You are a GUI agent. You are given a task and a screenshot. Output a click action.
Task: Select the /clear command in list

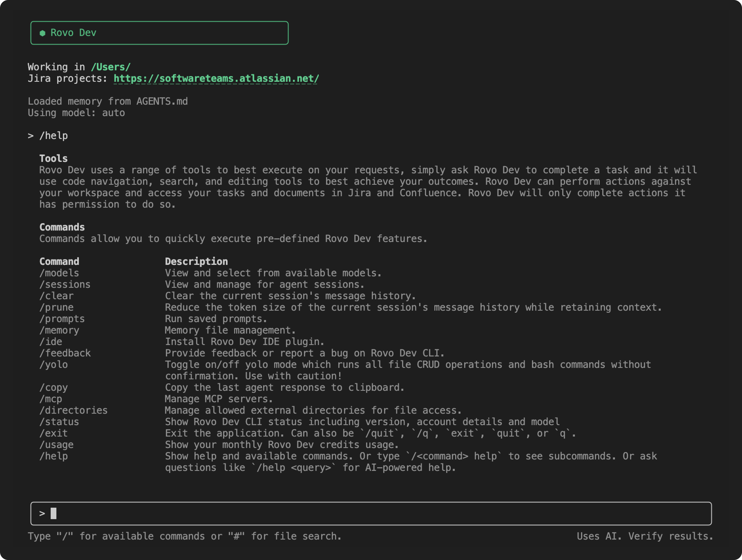pos(56,296)
